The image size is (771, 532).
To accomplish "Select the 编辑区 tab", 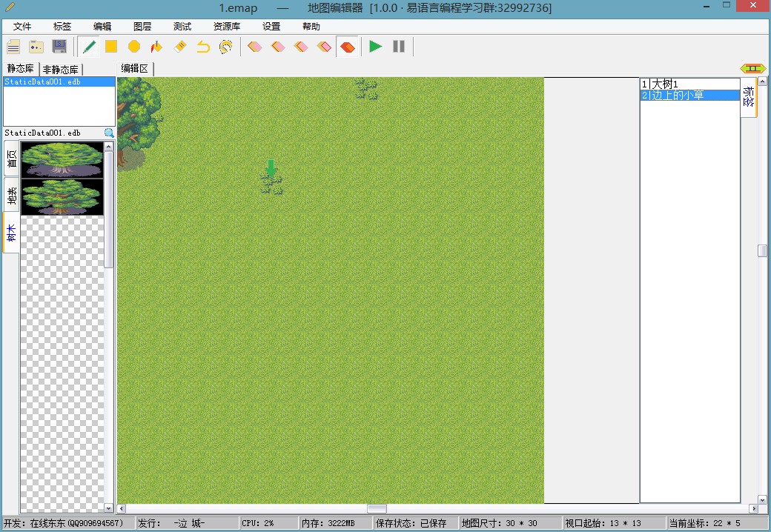I will [x=135, y=69].
